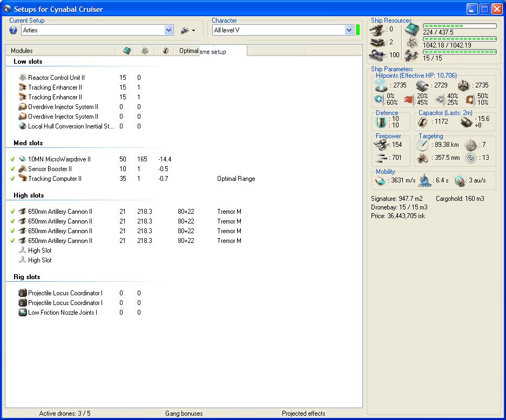Click the capacitor amount icon
The height and width of the screenshot is (420, 506).
(x=423, y=122)
